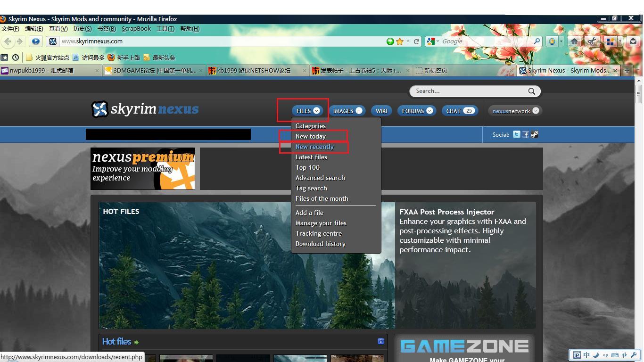Screen dimensions: 644x362
Task: Open the list all tabs dropdown
Action: click(638, 71)
